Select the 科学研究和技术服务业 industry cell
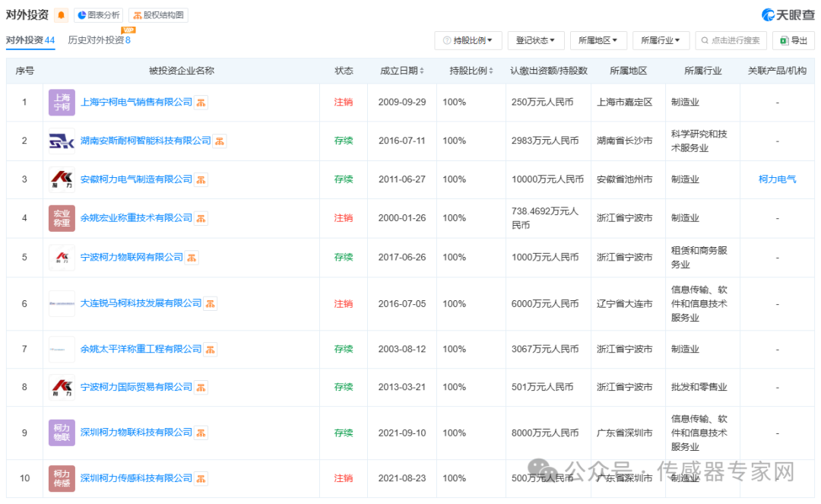This screenshot has height=504, width=821. tap(699, 141)
